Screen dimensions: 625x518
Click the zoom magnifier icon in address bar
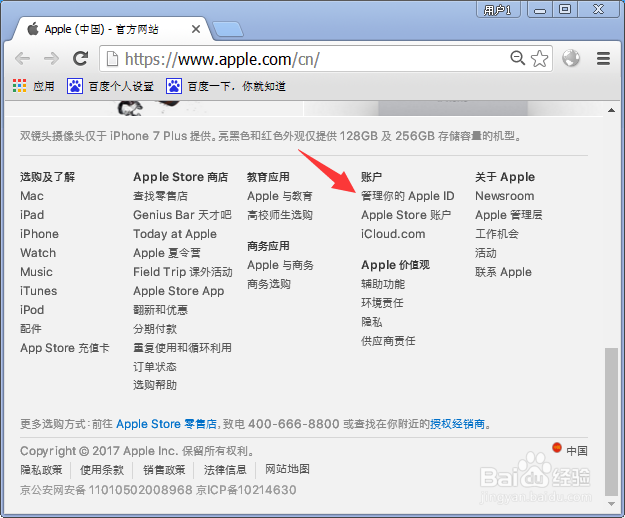click(x=518, y=58)
